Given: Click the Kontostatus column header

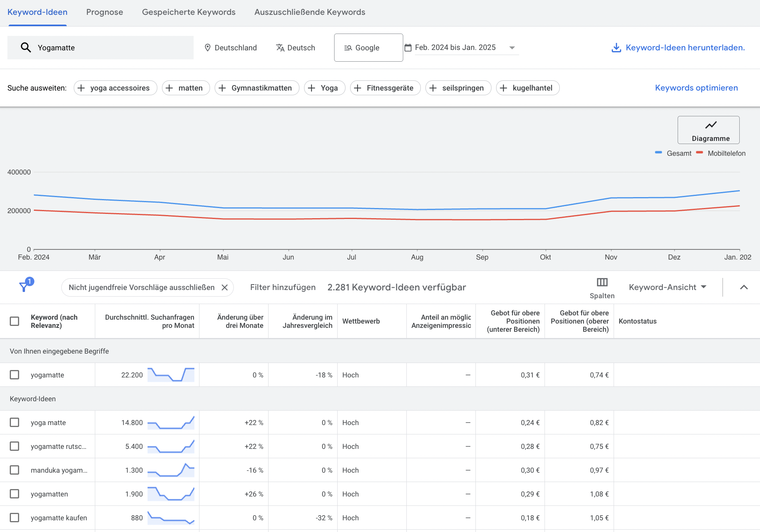Looking at the screenshot, I should (637, 321).
